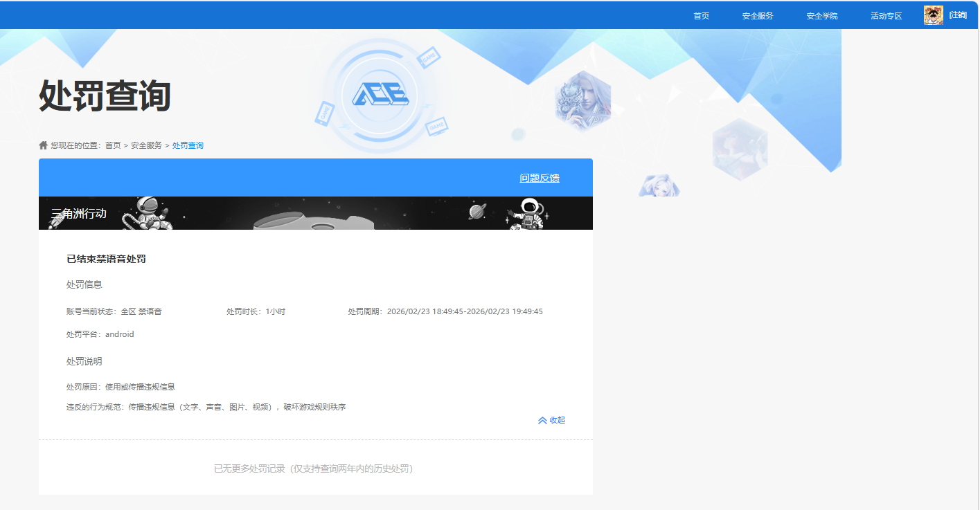Select 活动专区 in the navigation bar
Image resolution: width=980 pixels, height=510 pixels.
coord(887,15)
